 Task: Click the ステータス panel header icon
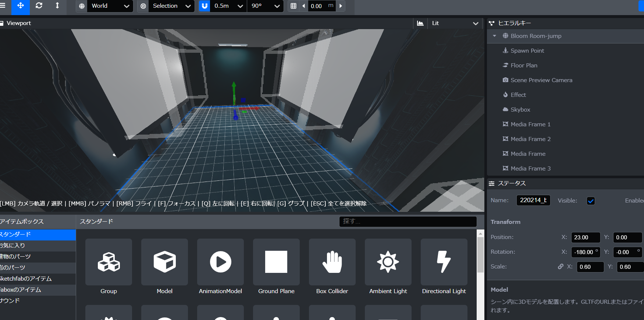point(491,183)
